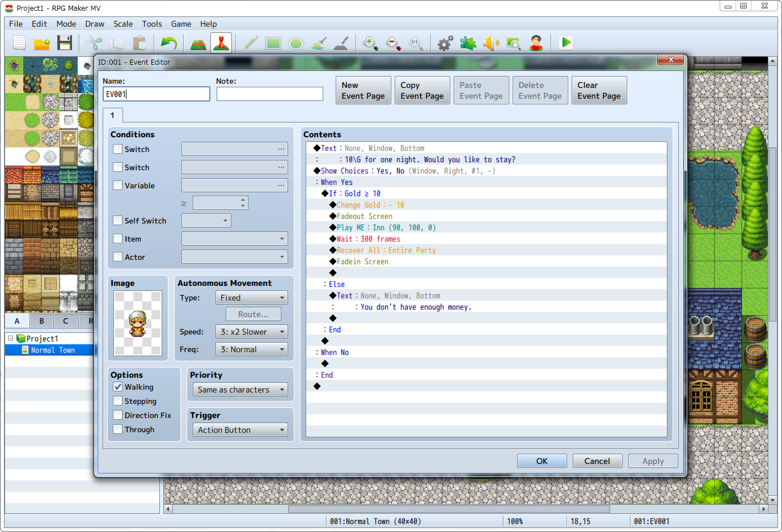Click the New Event Page button
This screenshot has width=782, height=532.
click(x=363, y=90)
